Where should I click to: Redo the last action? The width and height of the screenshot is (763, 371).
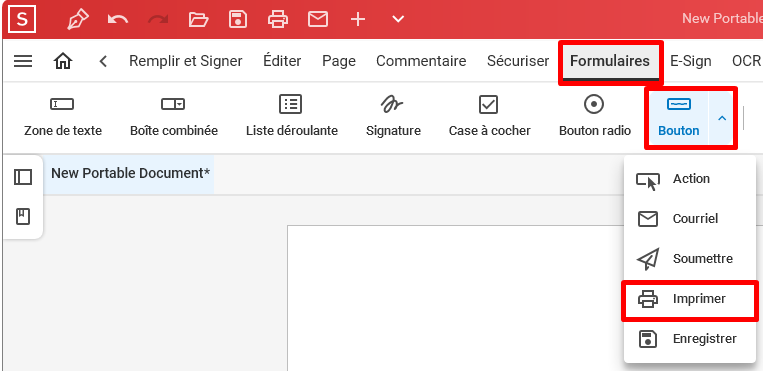pos(158,19)
